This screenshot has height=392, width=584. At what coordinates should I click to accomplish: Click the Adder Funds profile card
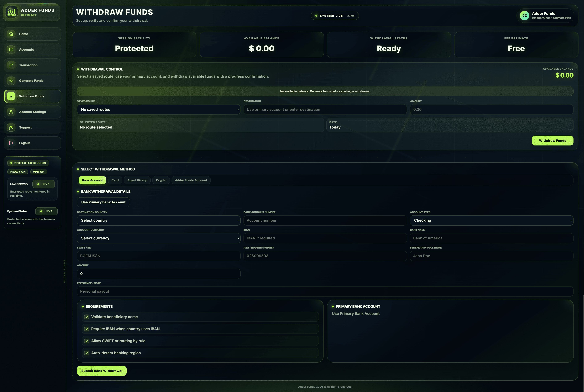pyautogui.click(x=545, y=15)
